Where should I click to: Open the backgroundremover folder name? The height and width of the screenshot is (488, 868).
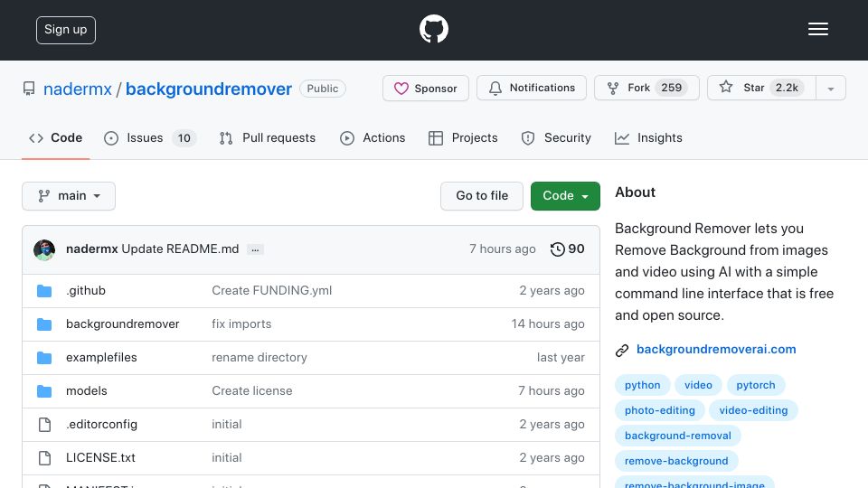click(x=122, y=324)
